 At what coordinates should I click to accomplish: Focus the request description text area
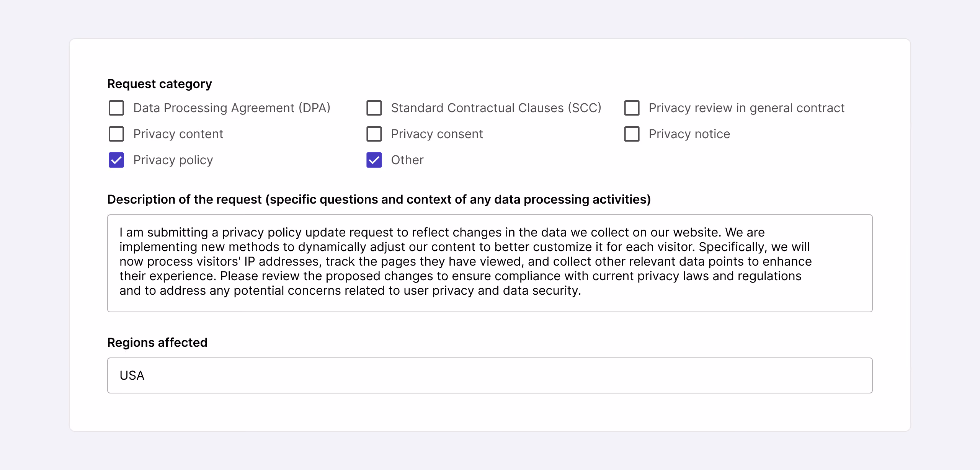pos(490,263)
